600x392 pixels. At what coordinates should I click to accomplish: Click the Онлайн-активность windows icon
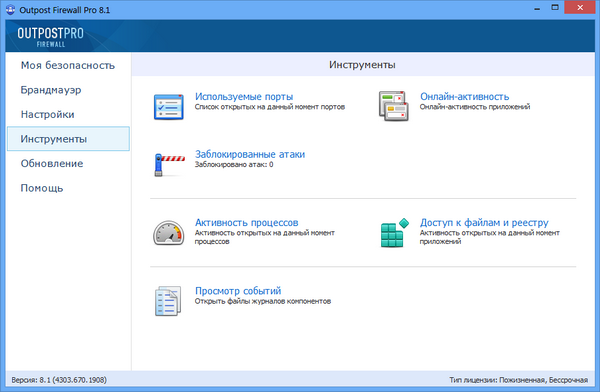click(x=393, y=106)
